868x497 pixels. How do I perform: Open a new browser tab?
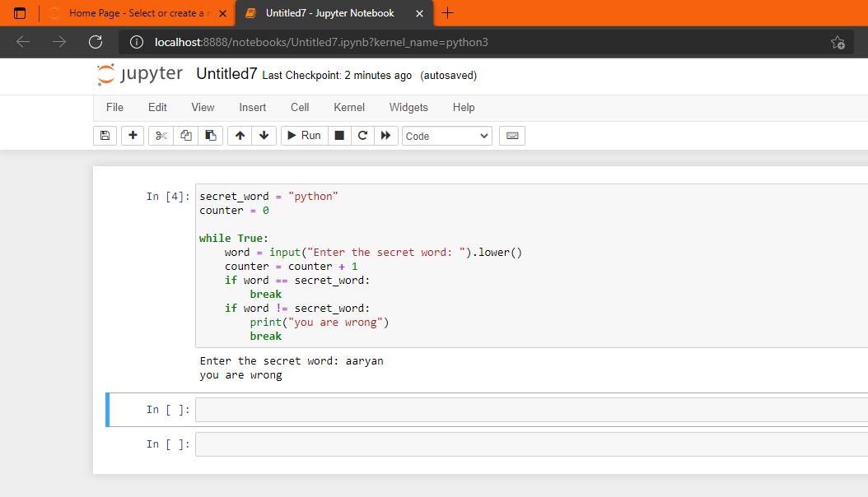[x=448, y=12]
